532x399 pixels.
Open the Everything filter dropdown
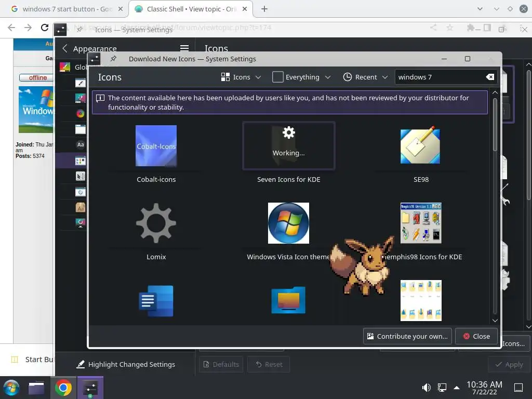301,77
